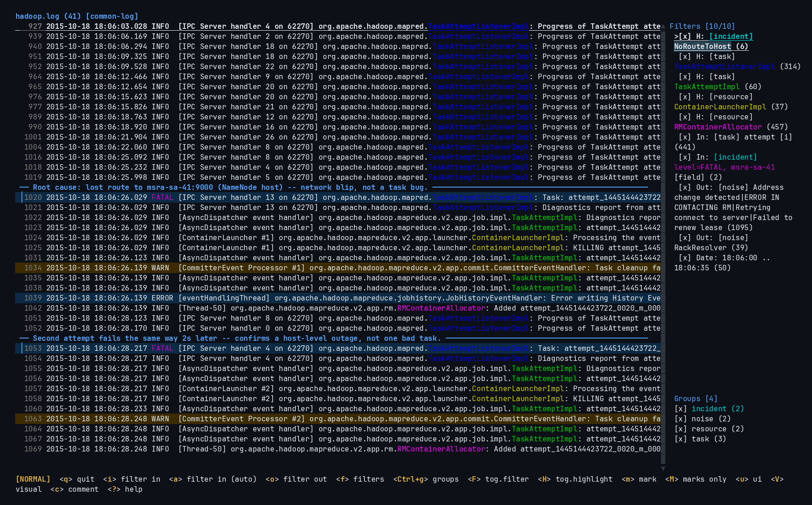Select ERROR log line 1039
812x505 pixels.
[x=338, y=298]
